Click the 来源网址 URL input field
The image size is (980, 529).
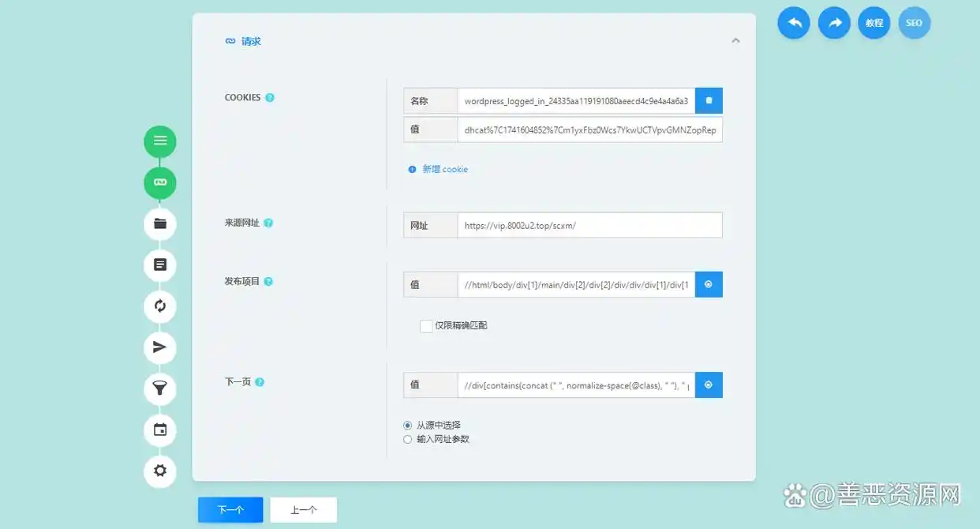pos(589,226)
